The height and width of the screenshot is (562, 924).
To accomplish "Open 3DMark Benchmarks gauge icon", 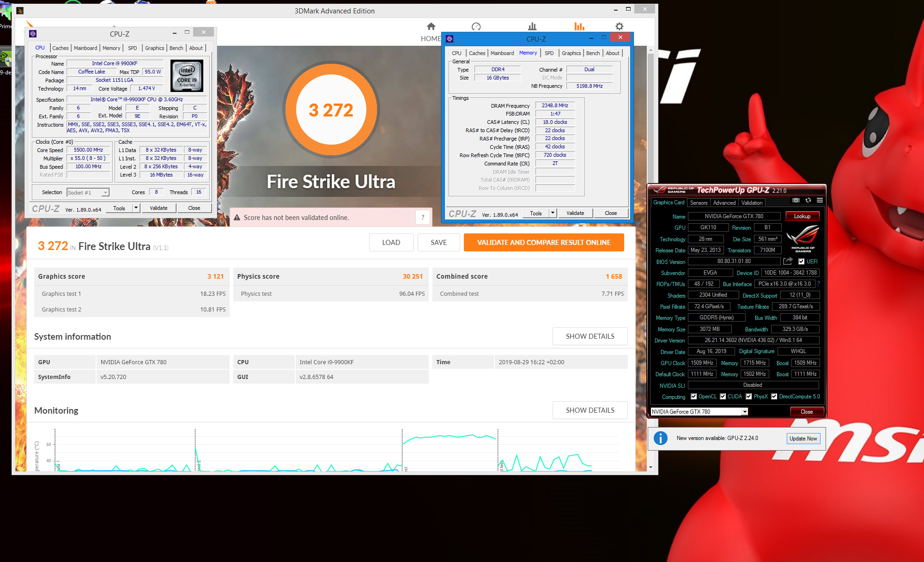I will (476, 26).
